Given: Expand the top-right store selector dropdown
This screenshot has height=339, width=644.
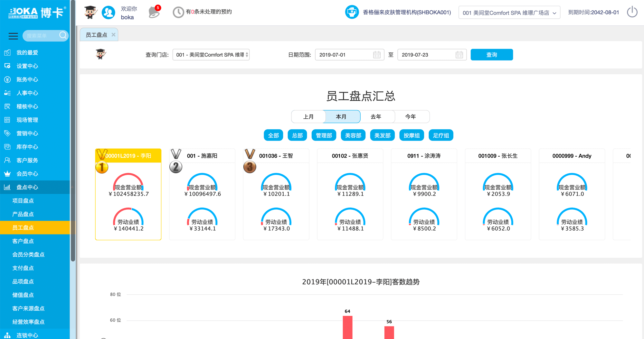Looking at the screenshot, I should click(509, 13).
